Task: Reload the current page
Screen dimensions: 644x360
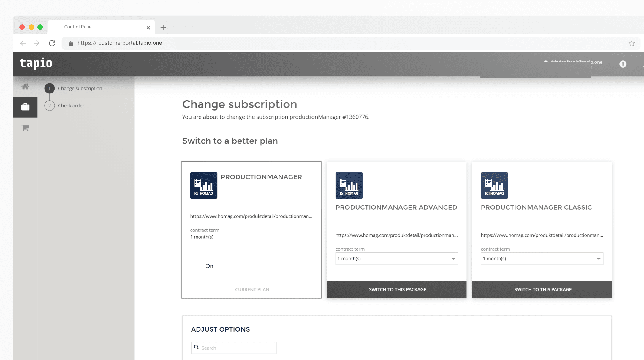Action: (52, 43)
